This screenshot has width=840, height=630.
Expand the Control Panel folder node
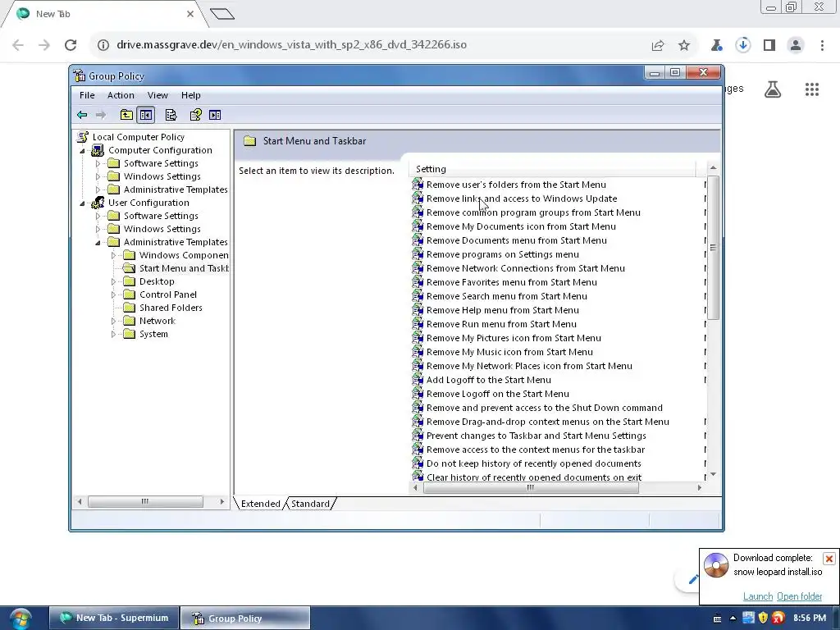(113, 294)
